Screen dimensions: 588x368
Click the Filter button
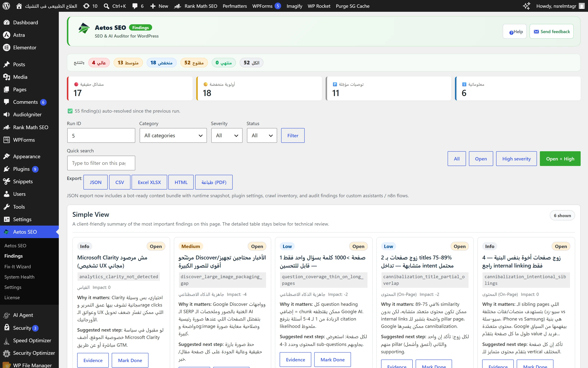pyautogui.click(x=293, y=135)
